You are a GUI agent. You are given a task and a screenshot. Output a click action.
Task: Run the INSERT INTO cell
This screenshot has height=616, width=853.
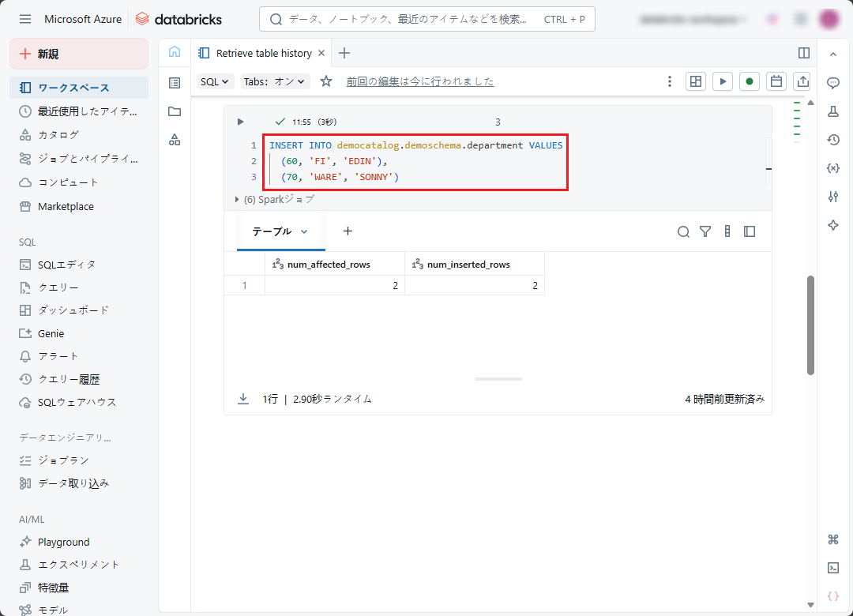coord(241,122)
